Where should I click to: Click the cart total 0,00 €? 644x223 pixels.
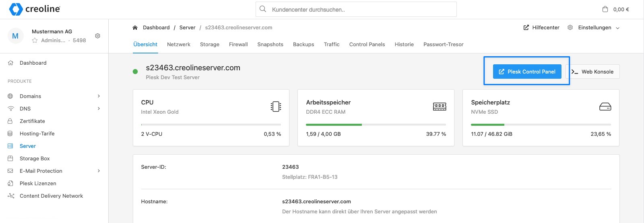pyautogui.click(x=621, y=9)
